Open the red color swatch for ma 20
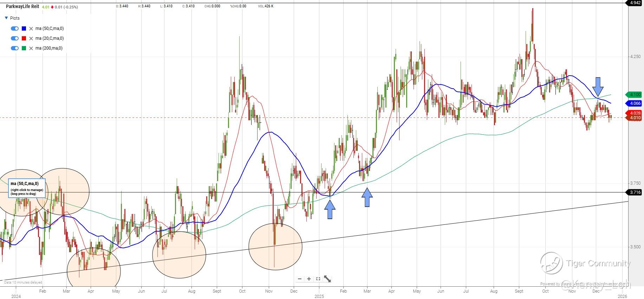This screenshot has height=299, width=644. pos(24,38)
